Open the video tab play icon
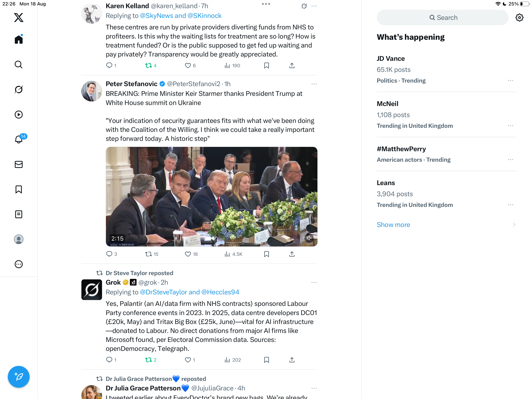Image resolution: width=532 pixels, height=399 pixels. point(18,115)
